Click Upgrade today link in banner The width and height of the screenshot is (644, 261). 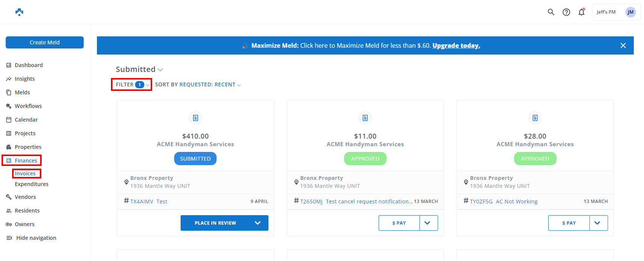(x=456, y=45)
